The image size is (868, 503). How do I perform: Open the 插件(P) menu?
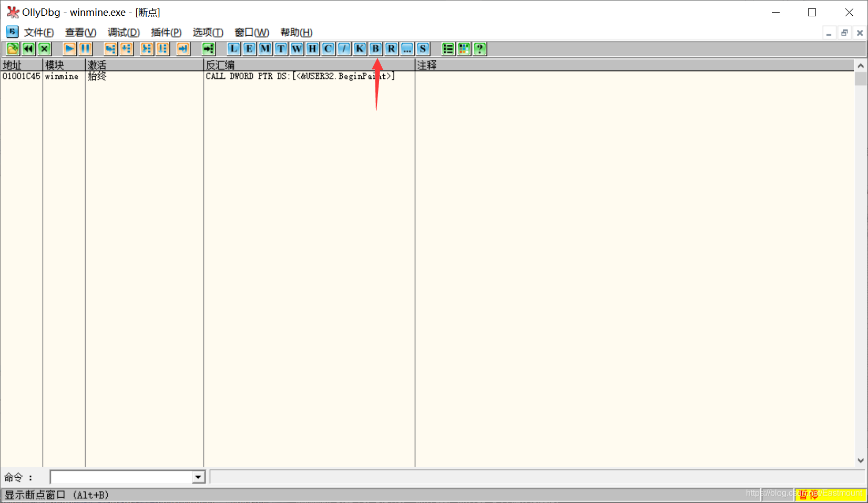[x=166, y=33]
